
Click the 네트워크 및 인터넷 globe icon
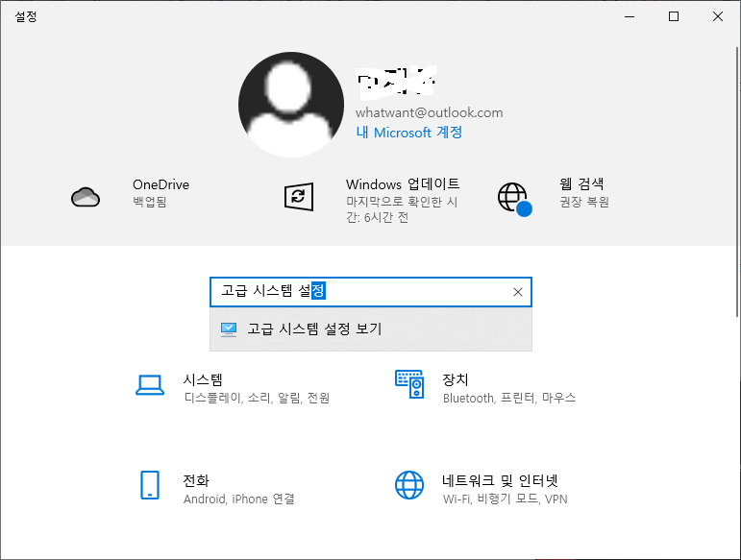[409, 485]
